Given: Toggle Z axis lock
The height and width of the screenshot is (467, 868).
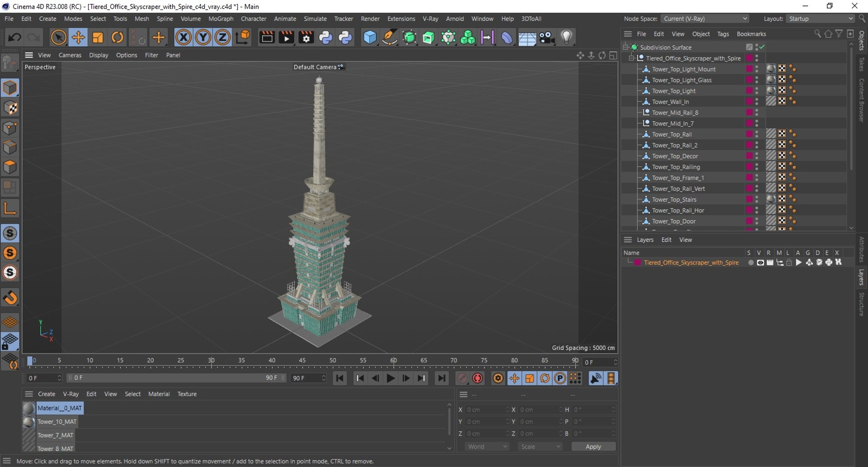Looking at the screenshot, I should tap(222, 38).
